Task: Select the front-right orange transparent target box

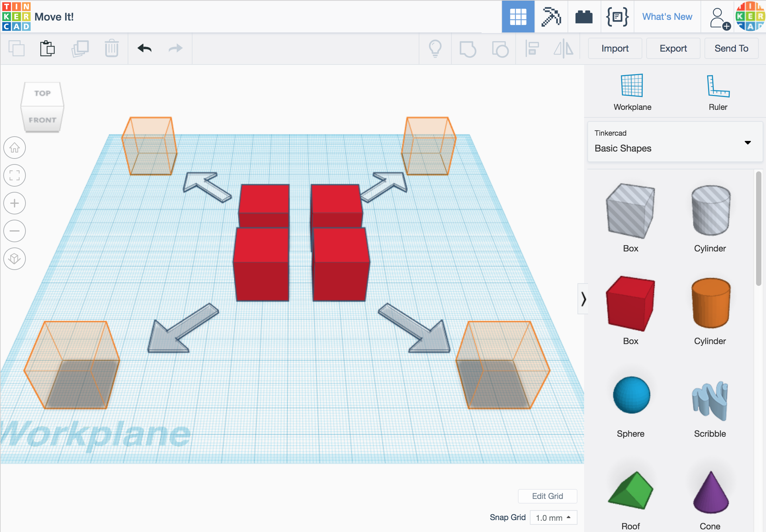Action: tap(502, 365)
